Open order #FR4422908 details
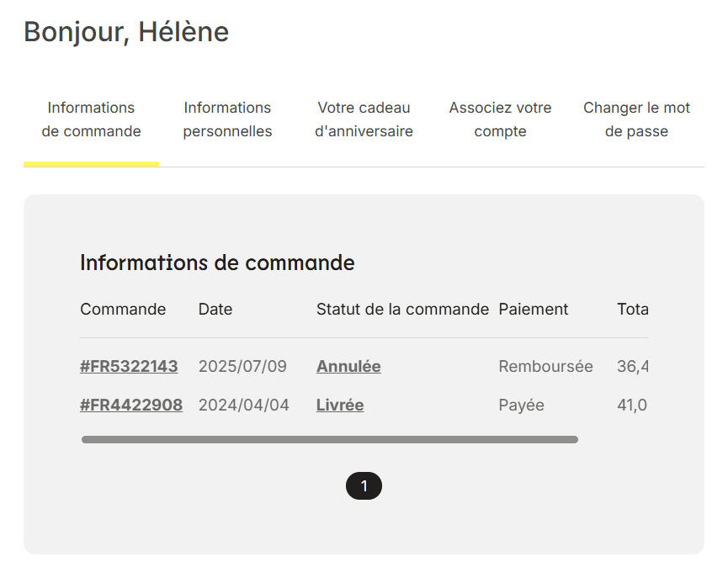The image size is (728, 583). pos(131,405)
